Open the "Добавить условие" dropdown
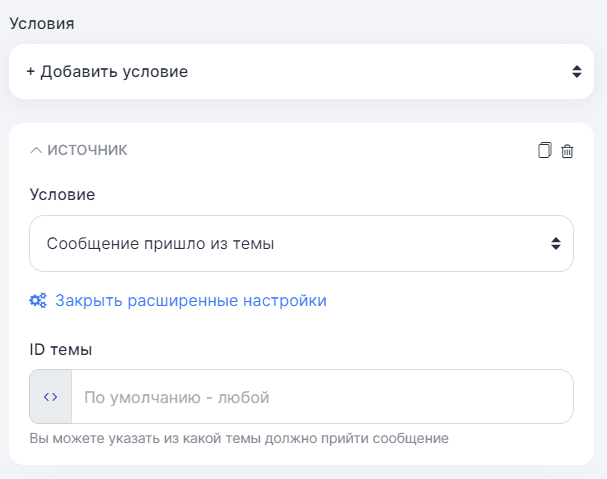 [301, 72]
